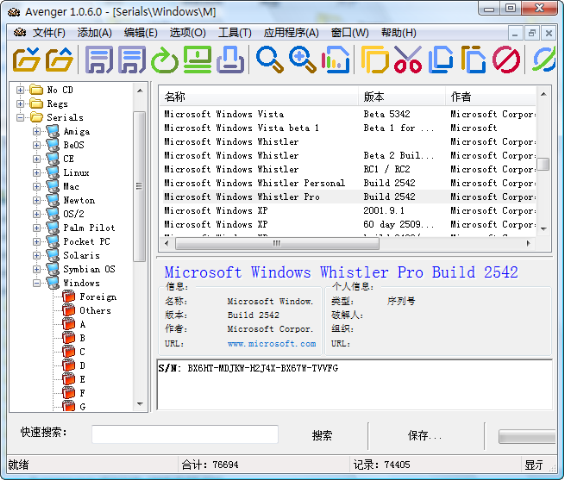Screen dimensions: 564x480
Task: Select letter D category in tree
Action: click(82, 366)
